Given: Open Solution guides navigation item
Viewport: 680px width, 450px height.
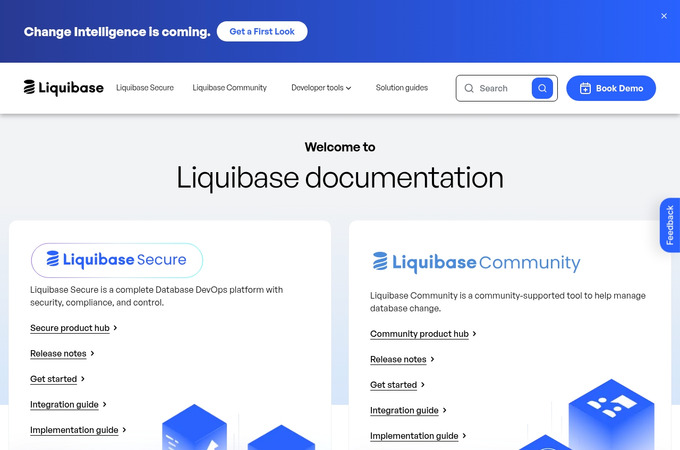Looking at the screenshot, I should click(402, 88).
